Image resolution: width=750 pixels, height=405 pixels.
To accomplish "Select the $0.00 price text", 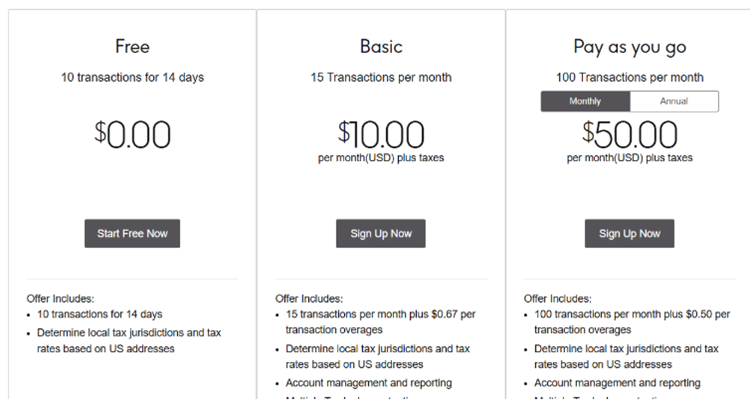I will coord(132,135).
